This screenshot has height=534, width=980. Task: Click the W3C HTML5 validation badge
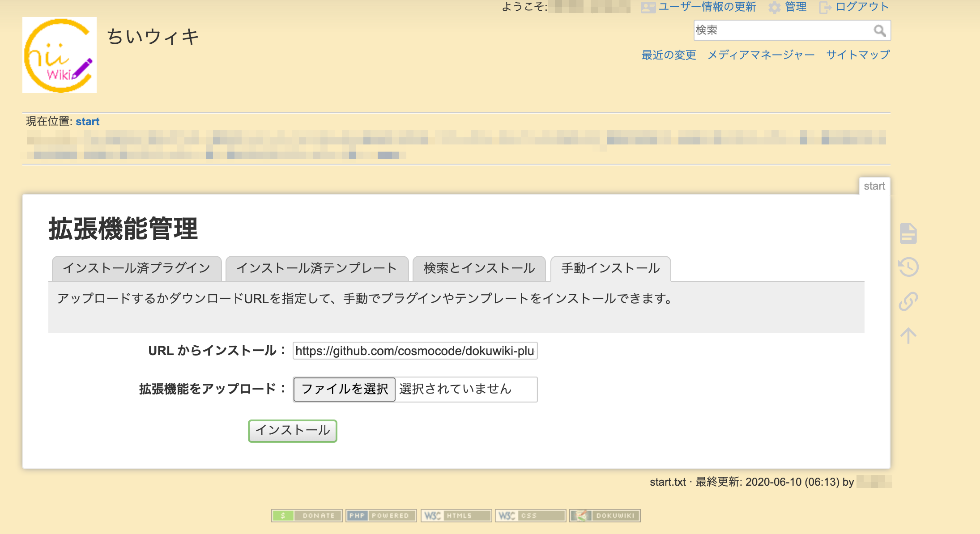pos(456,515)
